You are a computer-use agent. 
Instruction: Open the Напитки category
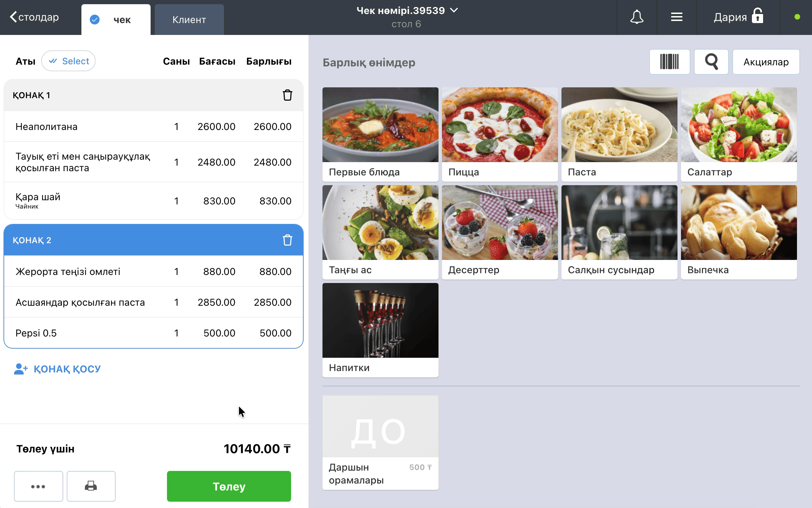point(380,330)
